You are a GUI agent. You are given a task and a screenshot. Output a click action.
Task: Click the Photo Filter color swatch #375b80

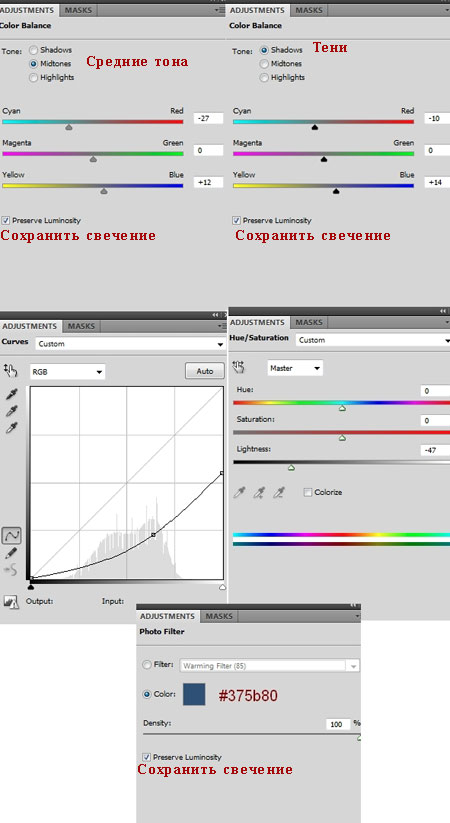[x=194, y=694]
